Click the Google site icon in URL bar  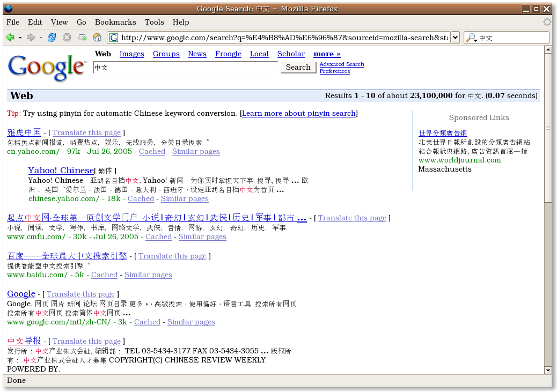pyautogui.click(x=114, y=38)
